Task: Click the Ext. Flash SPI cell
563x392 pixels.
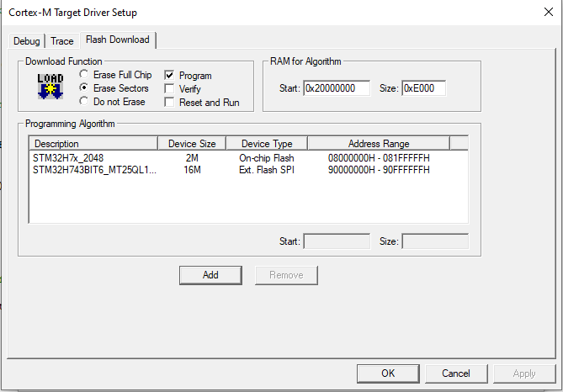Action: [267, 169]
